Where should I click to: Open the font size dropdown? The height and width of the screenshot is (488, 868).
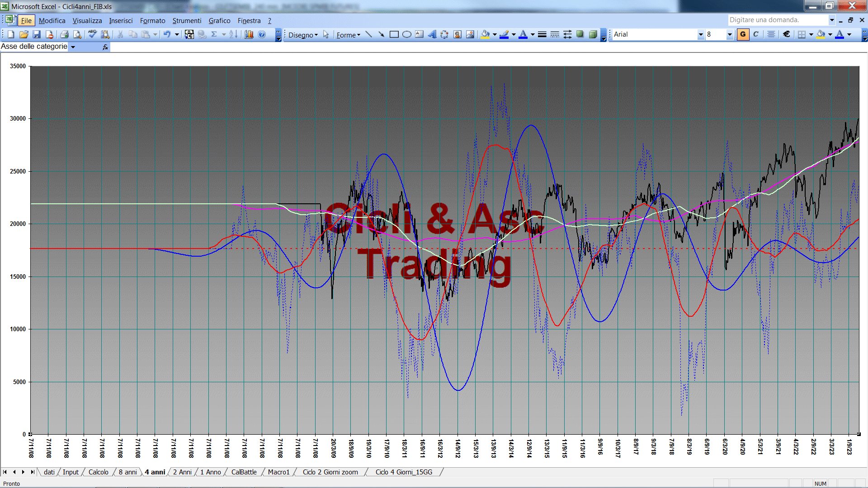[x=729, y=34]
